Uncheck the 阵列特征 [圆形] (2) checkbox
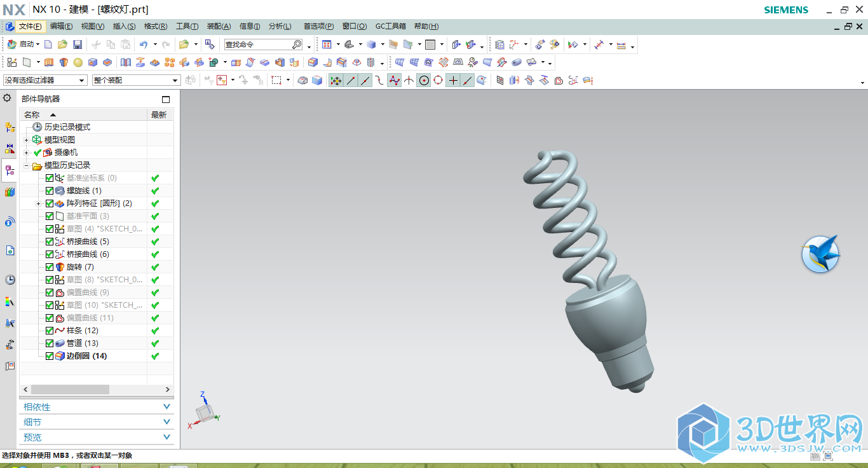868x468 pixels. (50, 203)
